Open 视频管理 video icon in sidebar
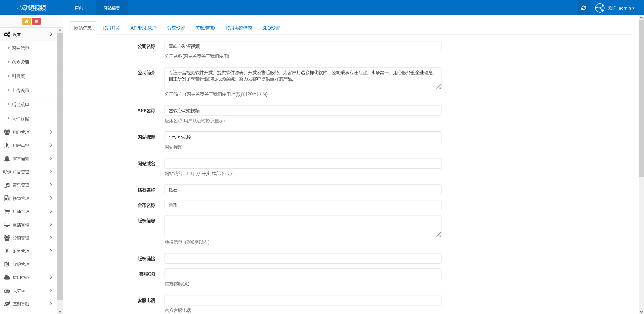This screenshot has height=314, width=644. tap(7, 198)
